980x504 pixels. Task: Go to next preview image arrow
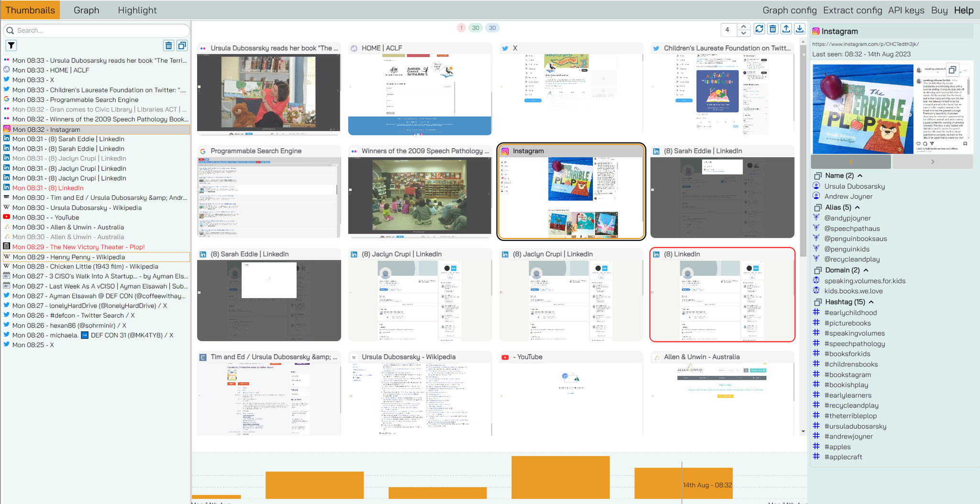point(933,162)
